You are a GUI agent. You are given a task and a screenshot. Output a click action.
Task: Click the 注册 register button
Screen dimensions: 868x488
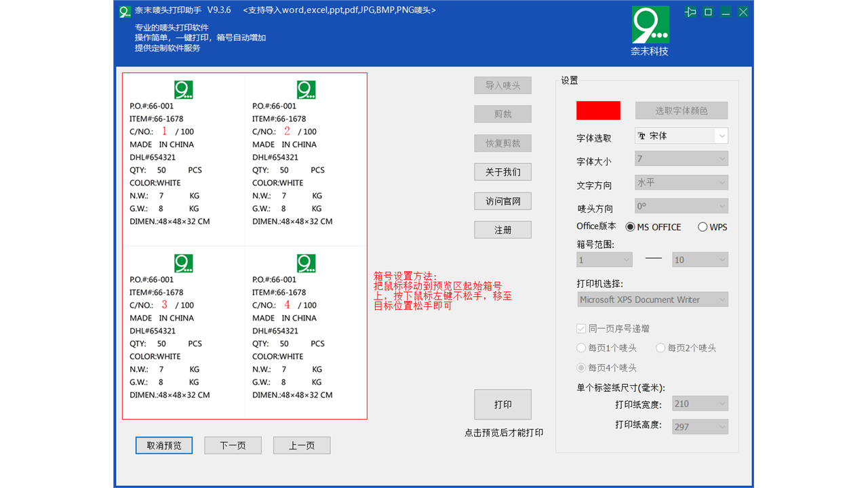click(x=502, y=230)
